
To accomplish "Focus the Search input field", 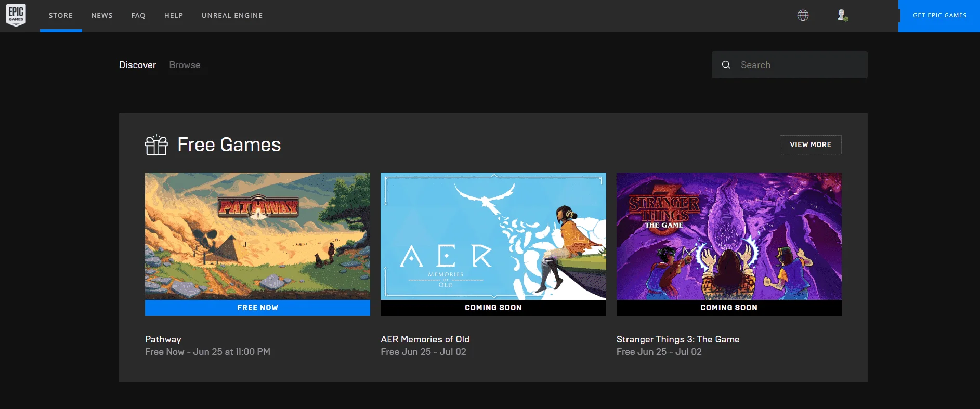I will (x=790, y=65).
